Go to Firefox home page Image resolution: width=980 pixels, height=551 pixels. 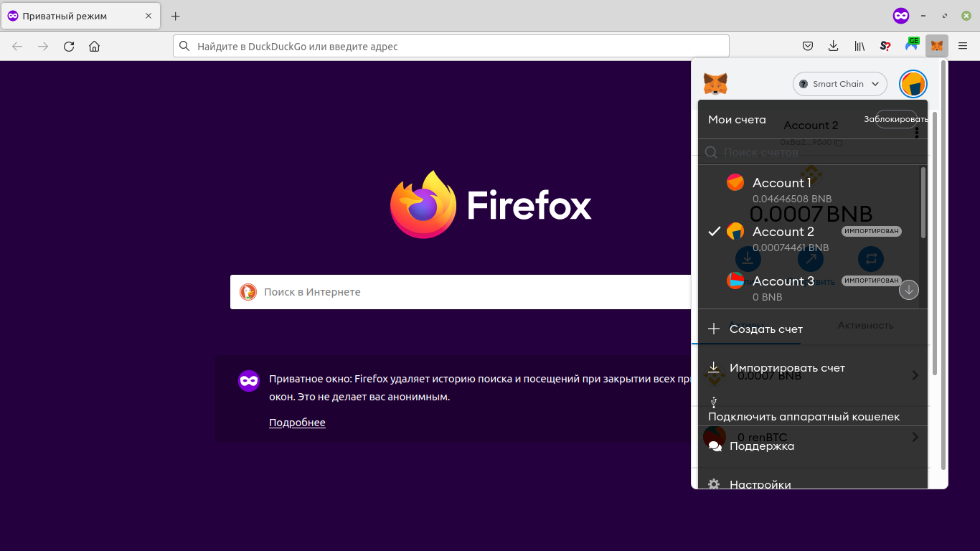pos(94,46)
